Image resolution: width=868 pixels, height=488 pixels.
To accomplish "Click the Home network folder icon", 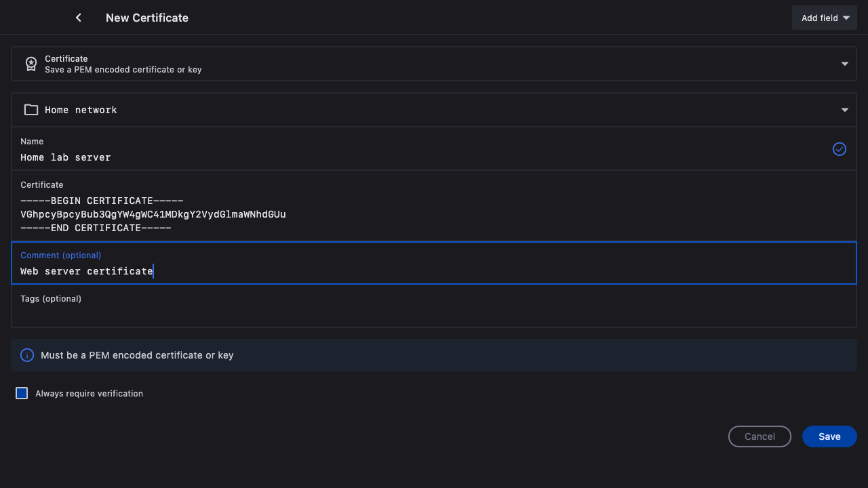I will [x=31, y=110].
